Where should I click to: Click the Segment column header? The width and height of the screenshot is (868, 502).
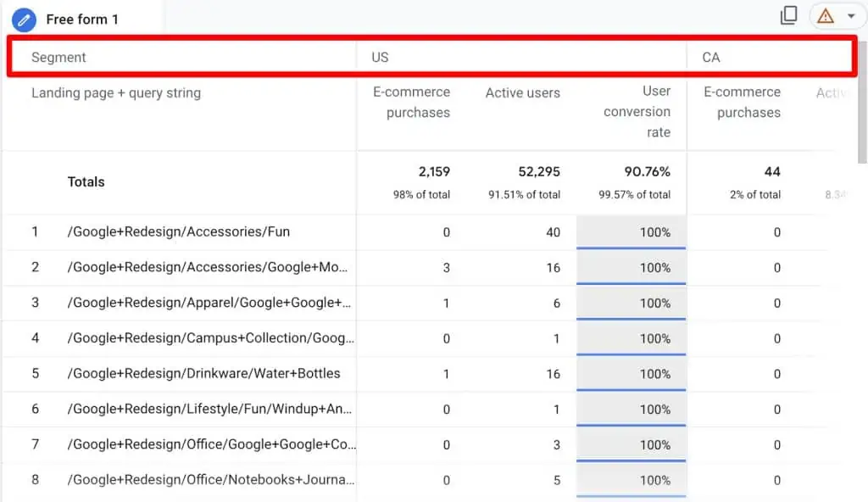[x=58, y=57]
